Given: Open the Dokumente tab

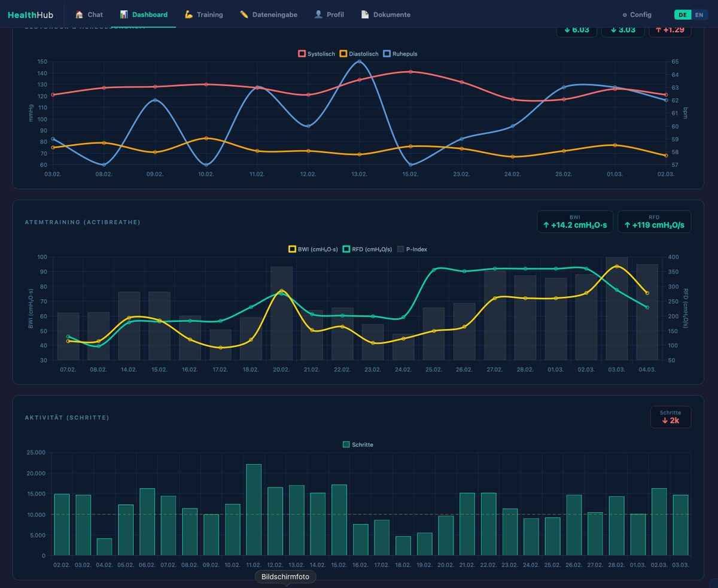Looking at the screenshot, I should click(386, 14).
